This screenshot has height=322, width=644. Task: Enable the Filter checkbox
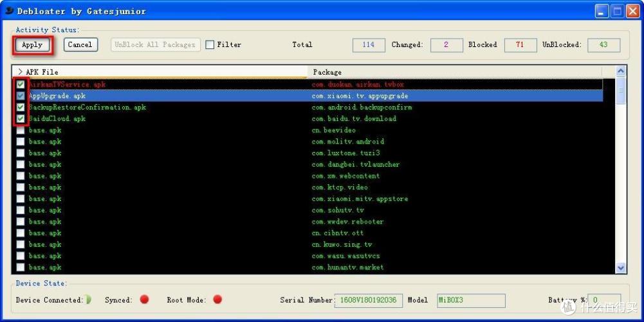pyautogui.click(x=210, y=45)
